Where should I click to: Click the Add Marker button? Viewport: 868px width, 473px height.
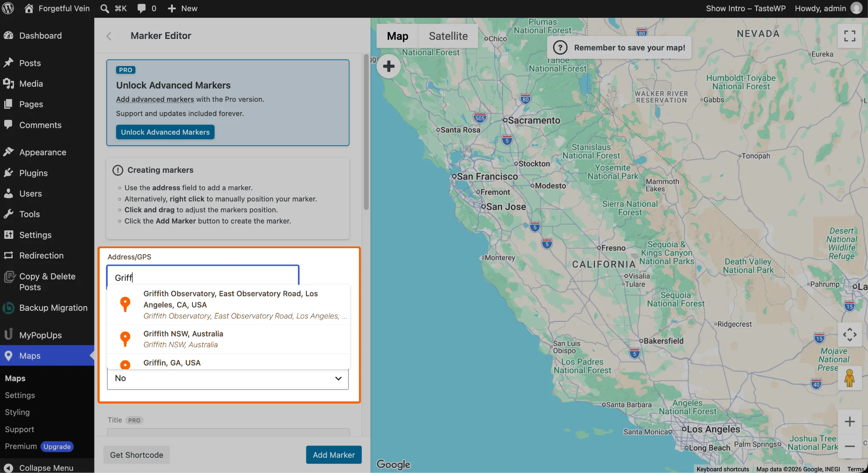click(x=334, y=455)
